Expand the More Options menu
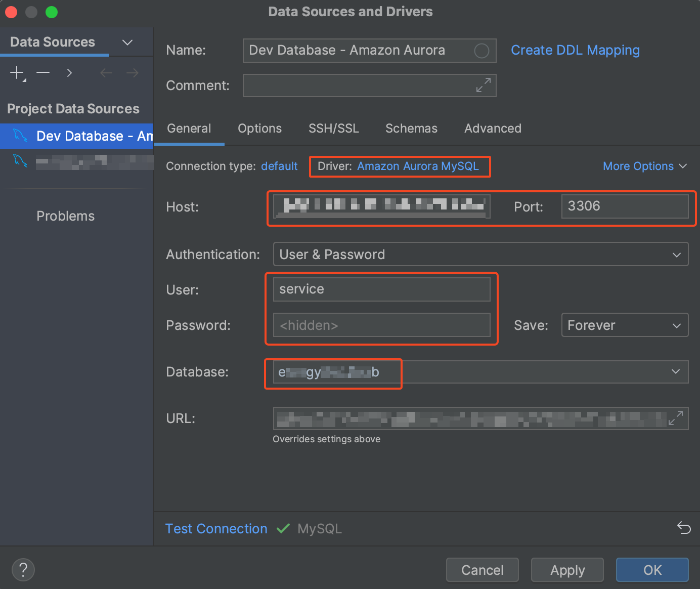 (x=645, y=166)
